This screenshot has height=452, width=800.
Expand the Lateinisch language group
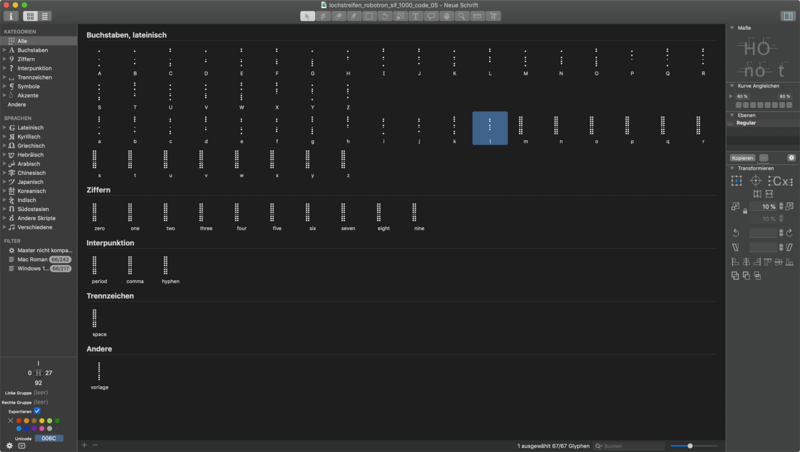[4, 128]
